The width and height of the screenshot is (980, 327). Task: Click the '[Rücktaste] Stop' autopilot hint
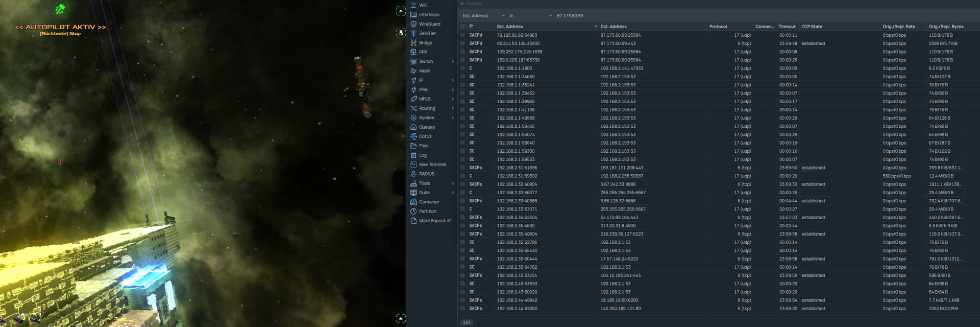tap(60, 34)
